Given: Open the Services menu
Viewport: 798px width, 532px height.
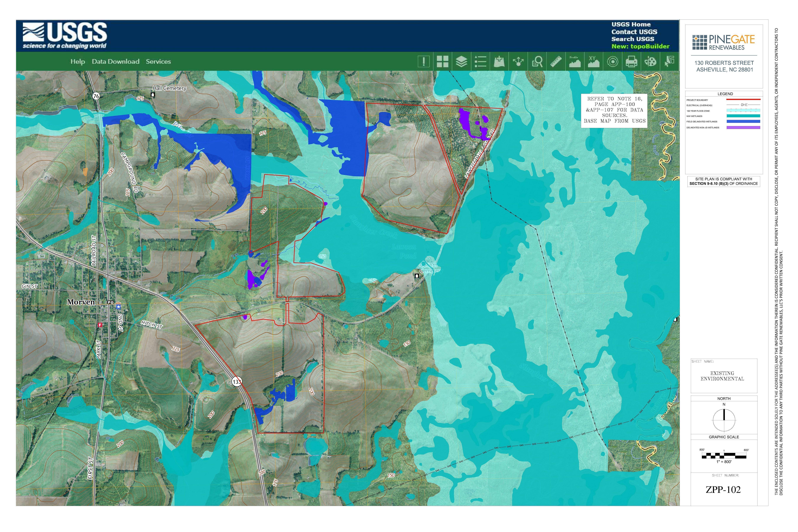Looking at the screenshot, I should pos(158,61).
